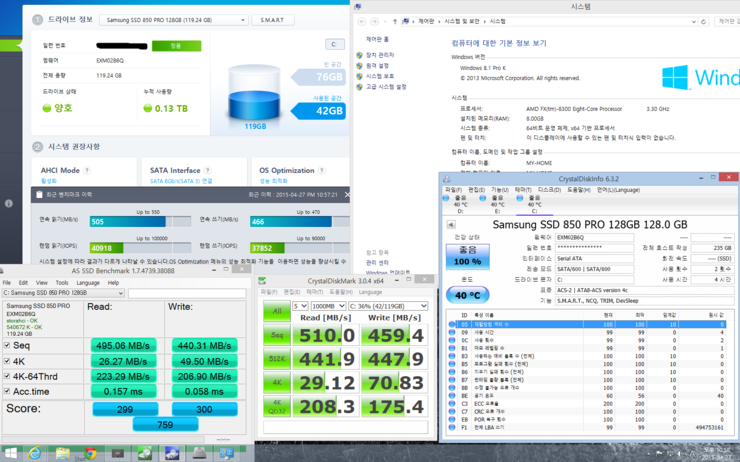Open AHCI Mode help question icon
This screenshot has height=462, width=740.
87,170
